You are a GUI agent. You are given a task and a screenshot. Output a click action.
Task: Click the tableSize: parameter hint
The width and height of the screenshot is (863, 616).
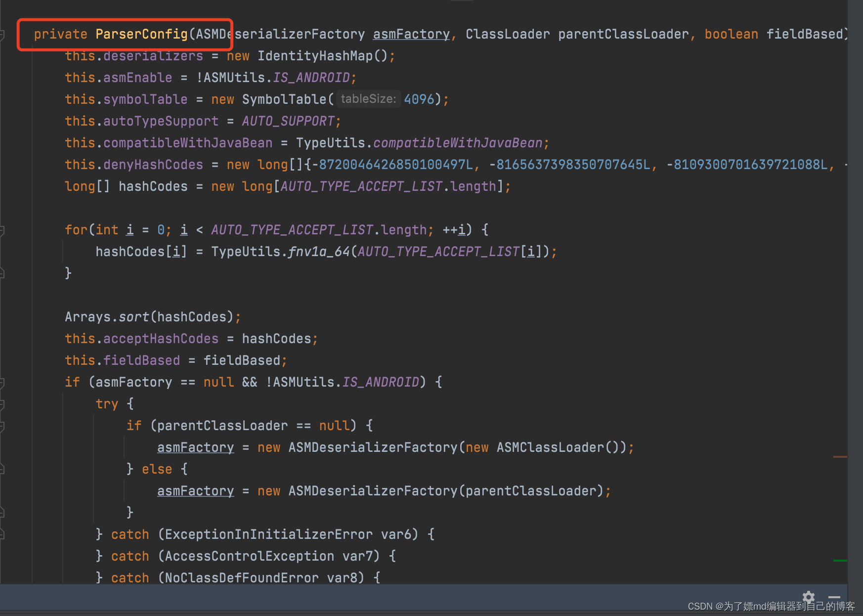click(x=368, y=99)
